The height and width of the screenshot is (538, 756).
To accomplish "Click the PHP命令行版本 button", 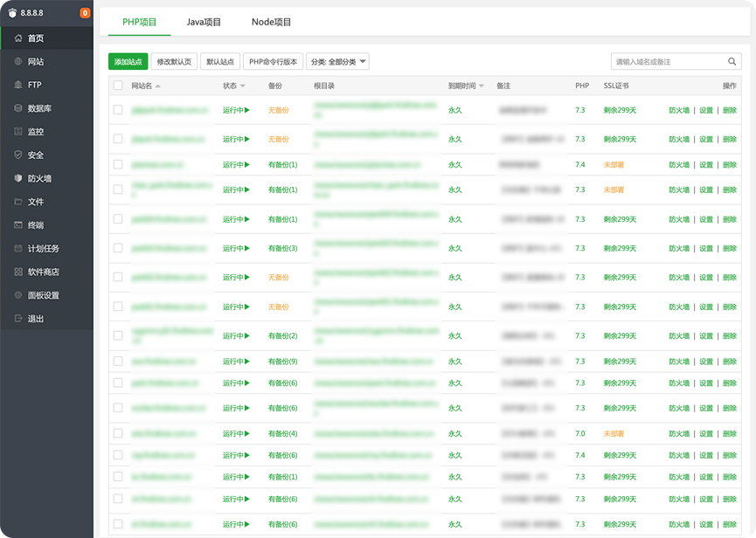I will (x=273, y=62).
